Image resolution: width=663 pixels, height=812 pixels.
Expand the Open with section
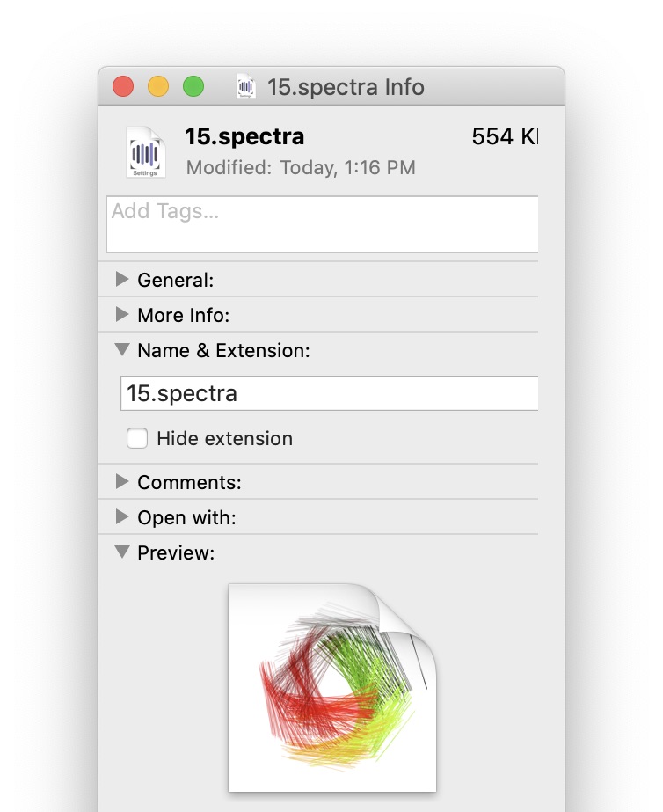(122, 517)
